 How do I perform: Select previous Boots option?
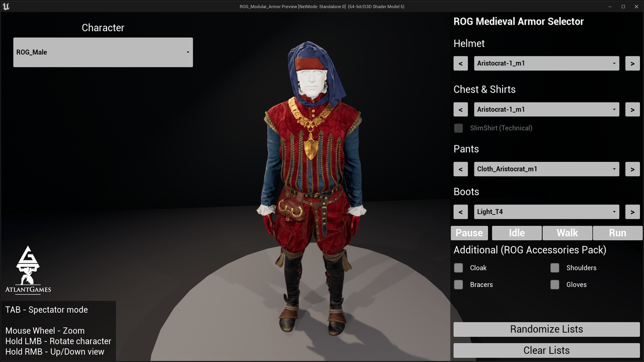click(x=460, y=212)
